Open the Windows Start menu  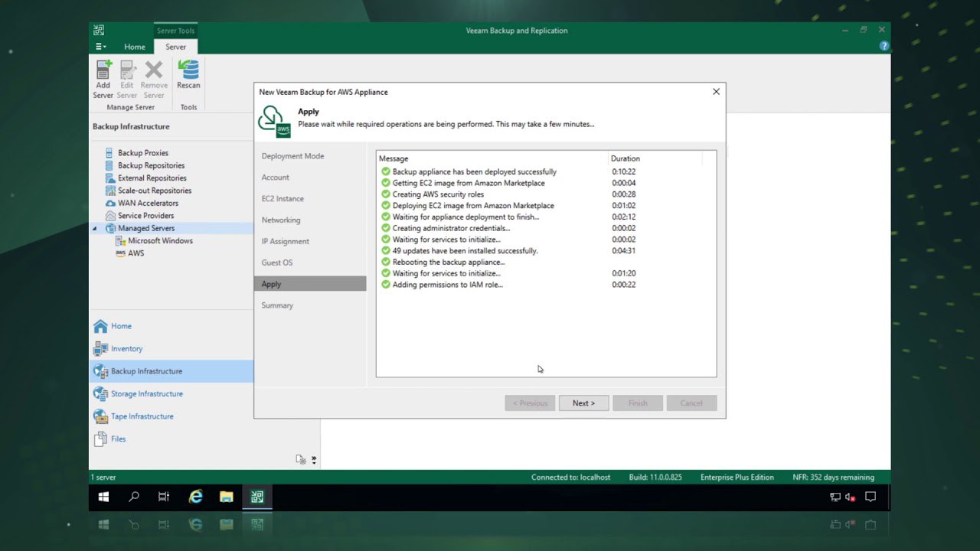point(103,497)
